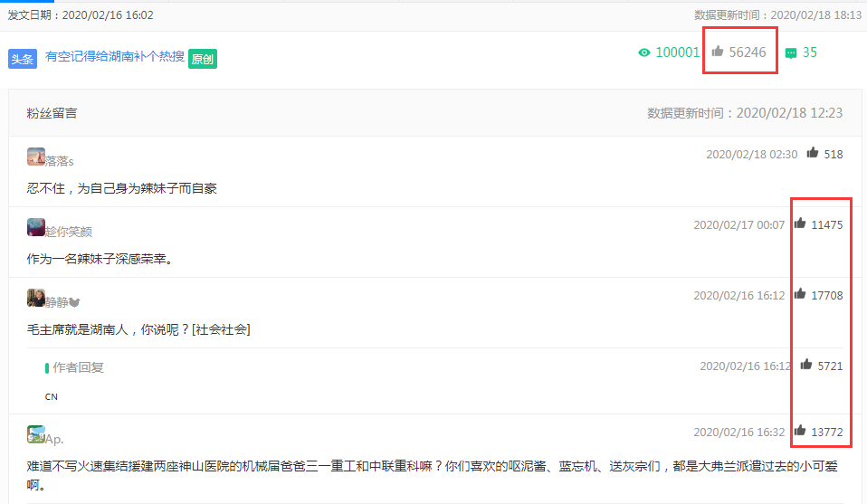Select the author reply text CN
Screen dimensions: 867x504
point(51,397)
